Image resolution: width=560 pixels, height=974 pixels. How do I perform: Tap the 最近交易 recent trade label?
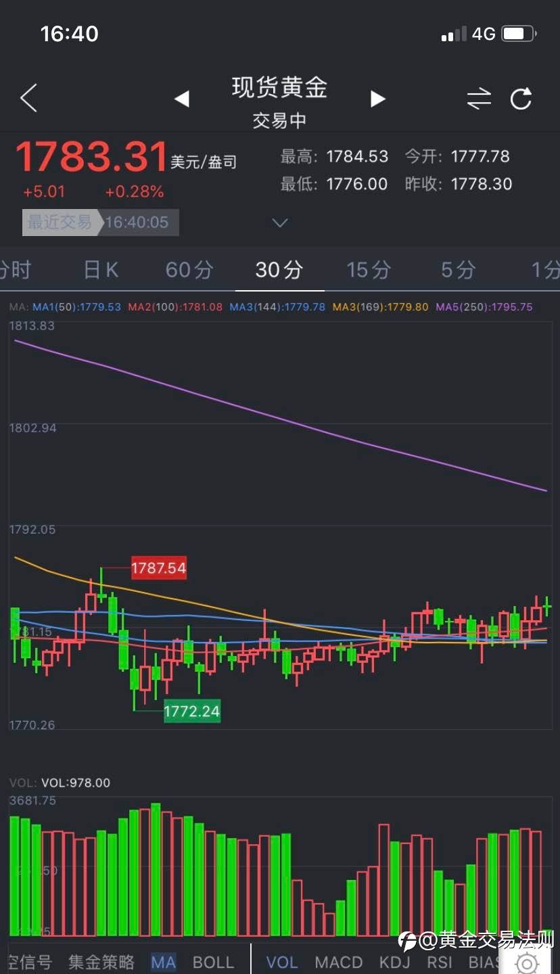click(59, 222)
